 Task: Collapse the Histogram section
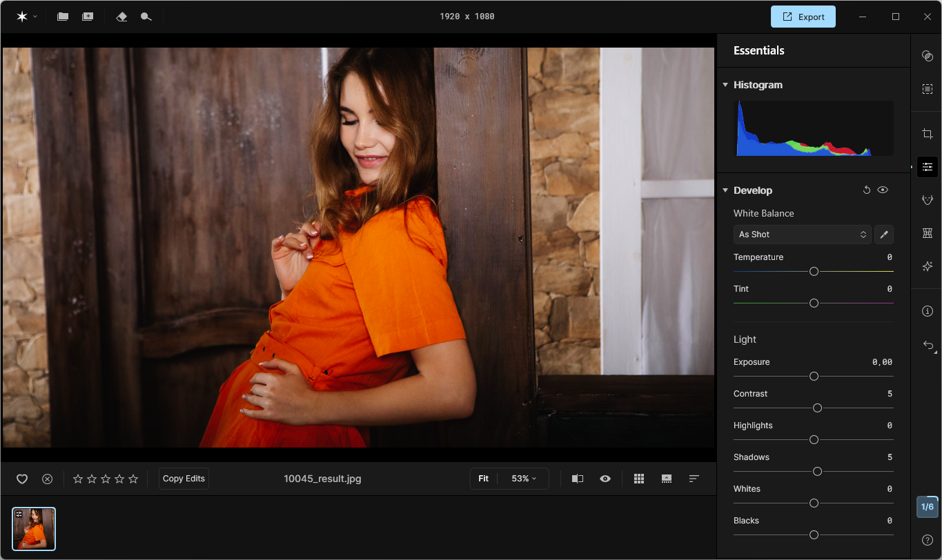725,85
